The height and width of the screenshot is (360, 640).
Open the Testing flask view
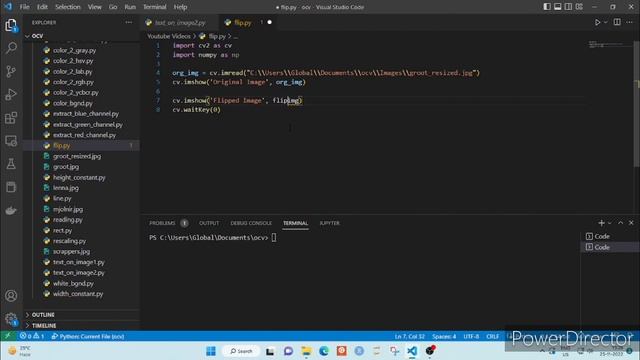[x=11, y=164]
